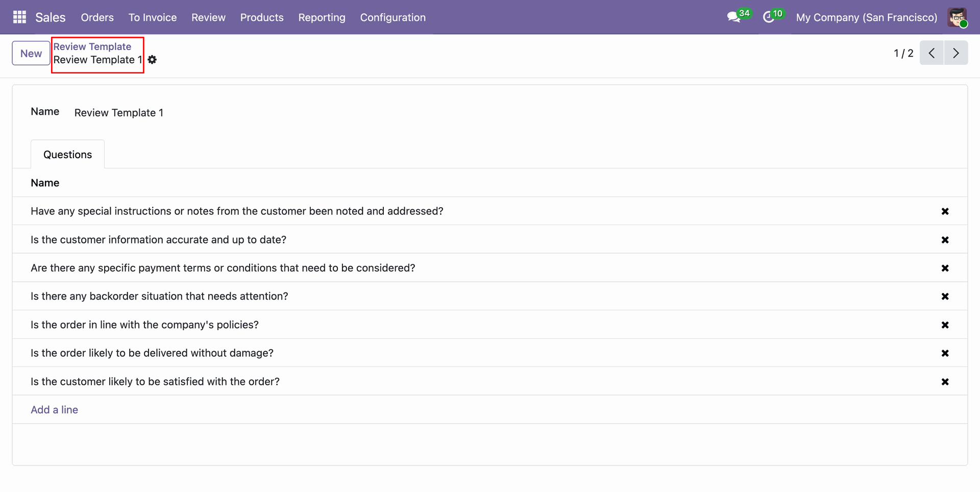Click the Sales app title
This screenshot has height=492, width=980.
point(51,17)
